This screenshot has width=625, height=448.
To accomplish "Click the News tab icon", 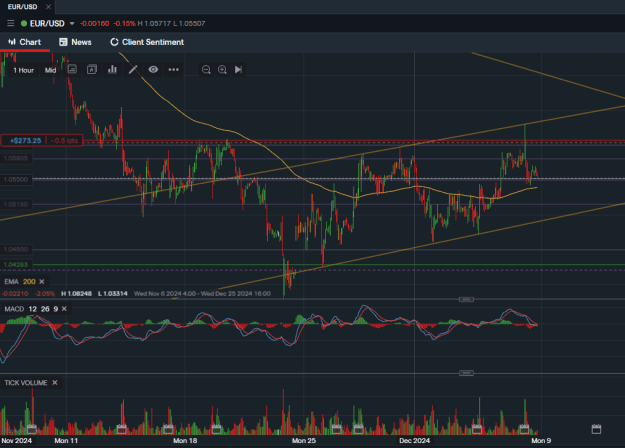I will point(63,42).
